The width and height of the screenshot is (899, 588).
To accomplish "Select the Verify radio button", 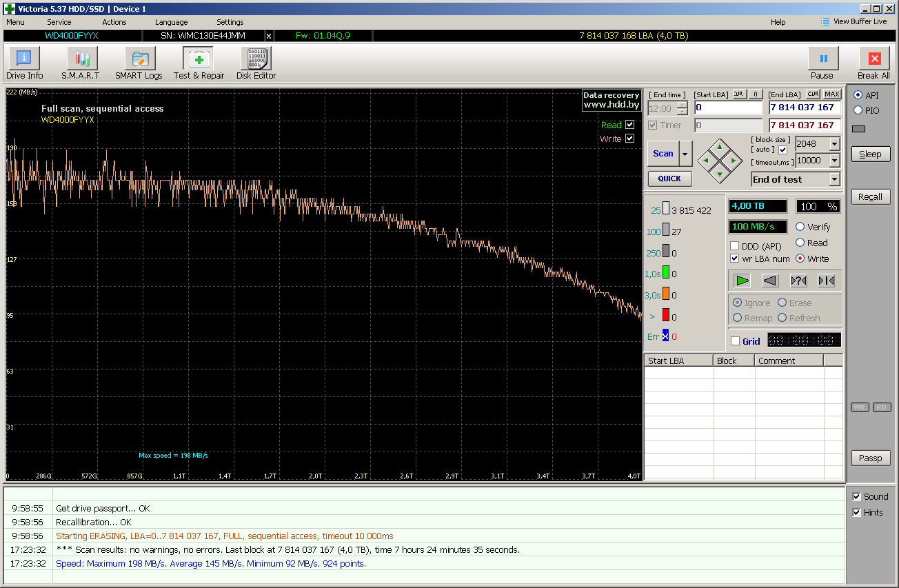I will (800, 227).
